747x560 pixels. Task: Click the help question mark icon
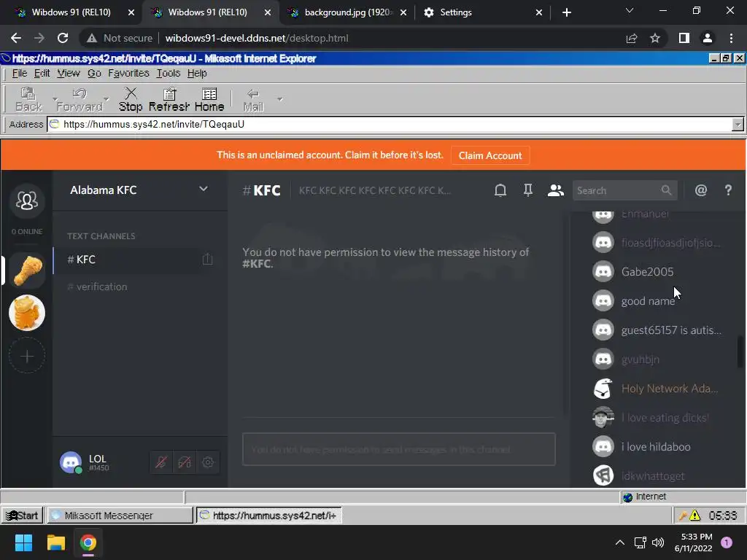tap(728, 190)
